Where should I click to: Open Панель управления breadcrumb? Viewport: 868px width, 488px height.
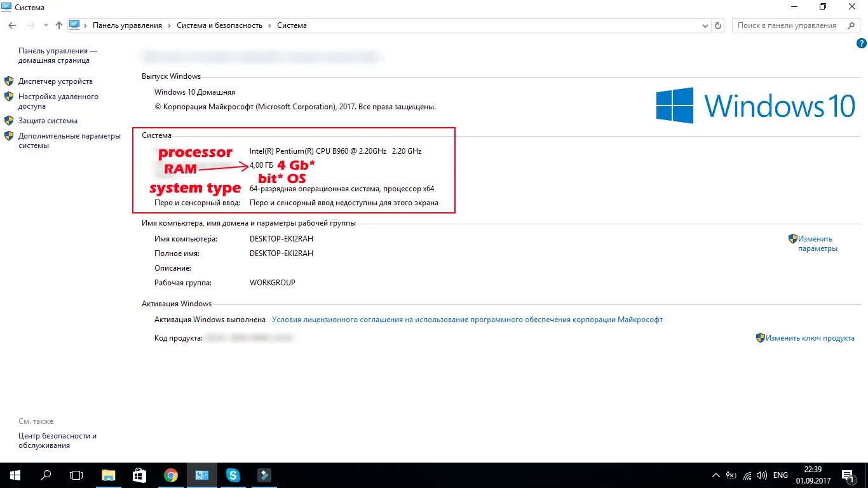[127, 25]
